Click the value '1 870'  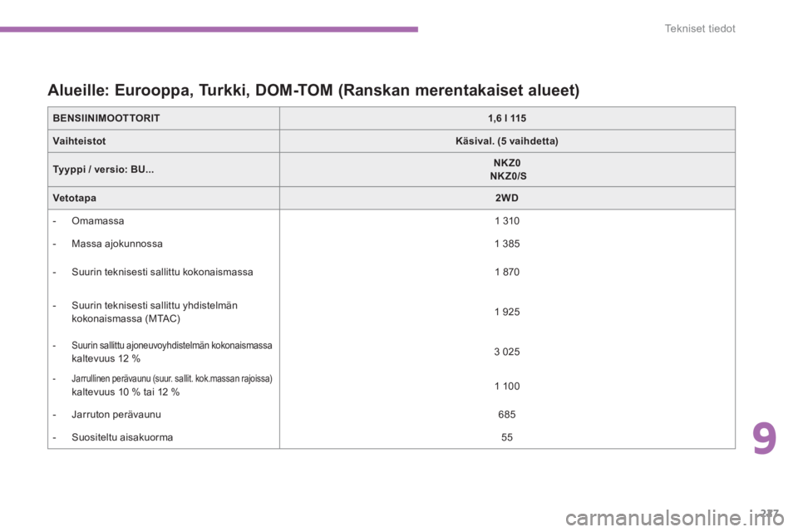[x=507, y=272]
